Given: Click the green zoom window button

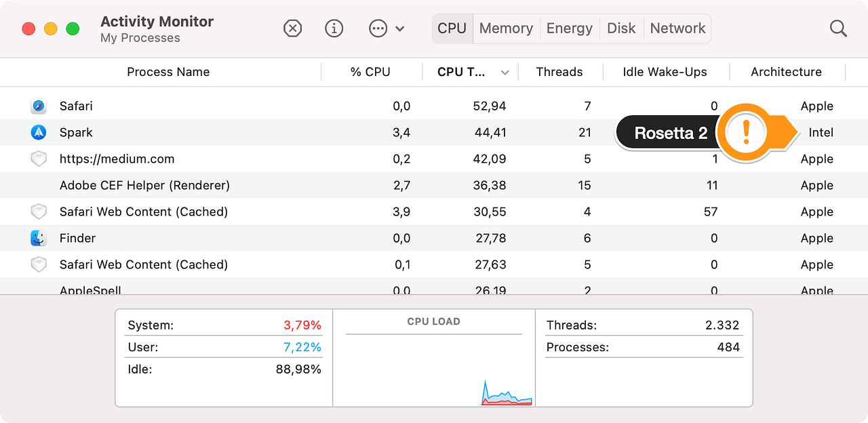Looking at the screenshot, I should pyautogui.click(x=73, y=29).
